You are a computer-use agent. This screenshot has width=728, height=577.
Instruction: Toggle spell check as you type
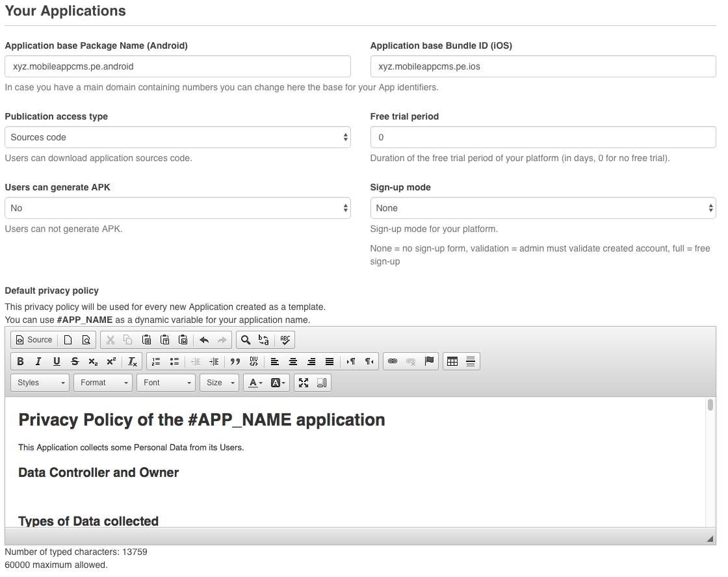pos(285,340)
